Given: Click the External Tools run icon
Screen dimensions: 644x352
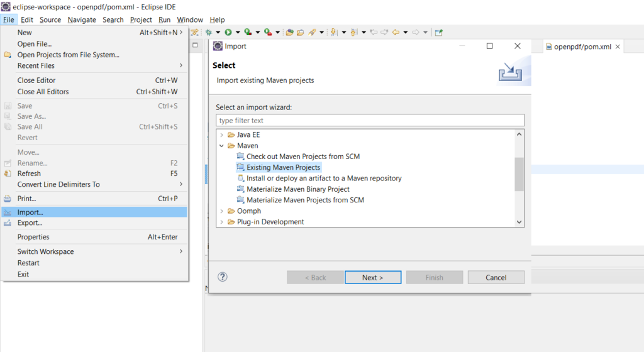Looking at the screenshot, I should [x=268, y=32].
